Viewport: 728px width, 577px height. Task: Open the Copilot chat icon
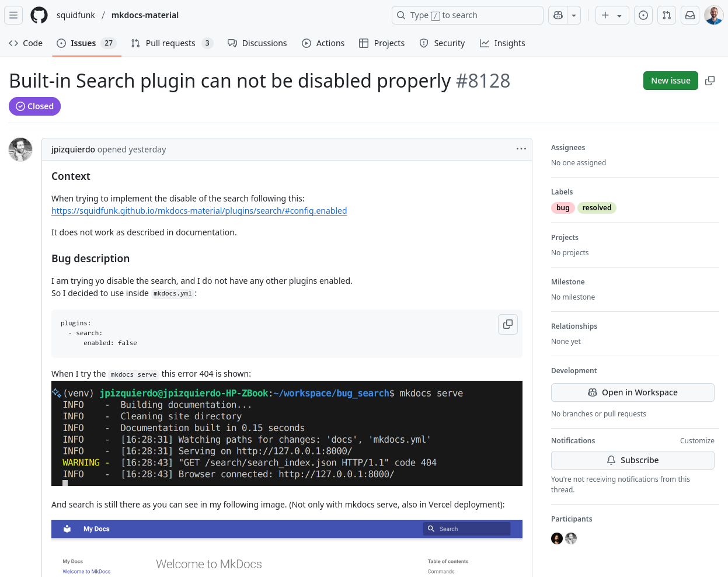(558, 15)
